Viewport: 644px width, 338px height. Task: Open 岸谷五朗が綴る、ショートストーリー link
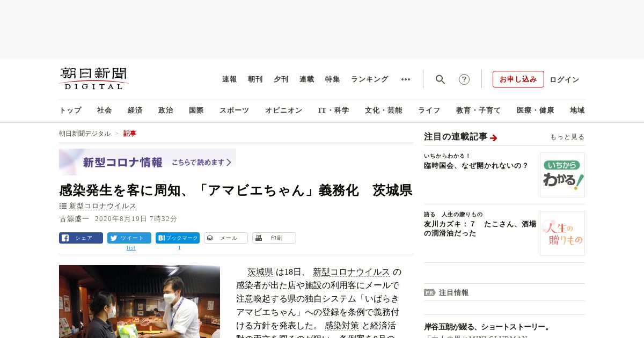(x=487, y=327)
